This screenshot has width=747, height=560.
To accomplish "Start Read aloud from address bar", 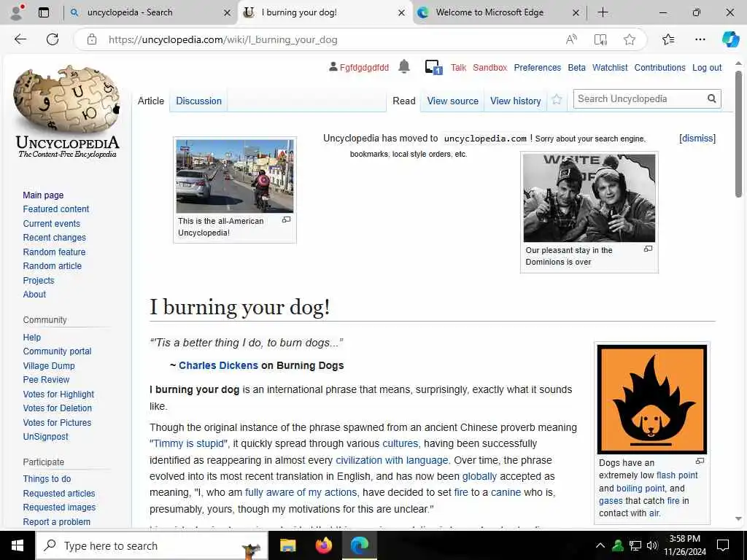I will click(571, 39).
